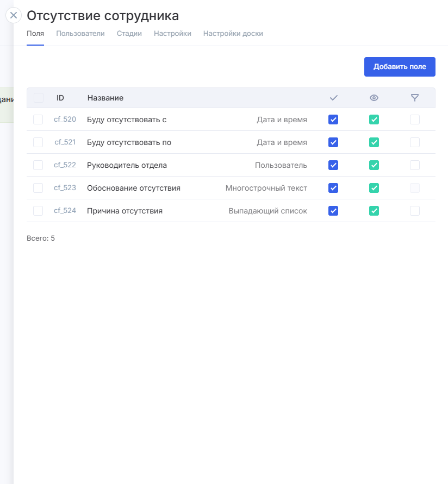
Task: Click the field name Причина отсутствия
Action: coord(125,211)
